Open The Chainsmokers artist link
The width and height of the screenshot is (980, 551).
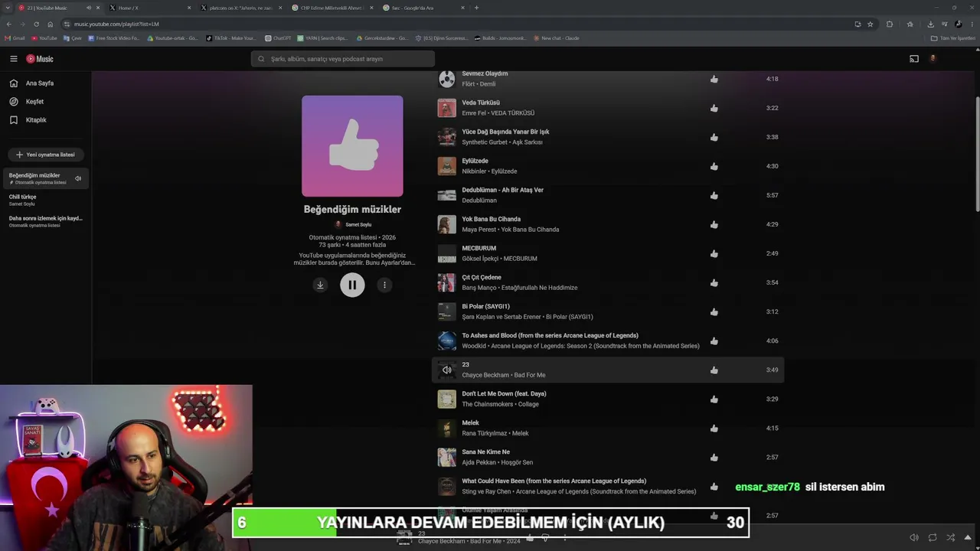coord(488,404)
